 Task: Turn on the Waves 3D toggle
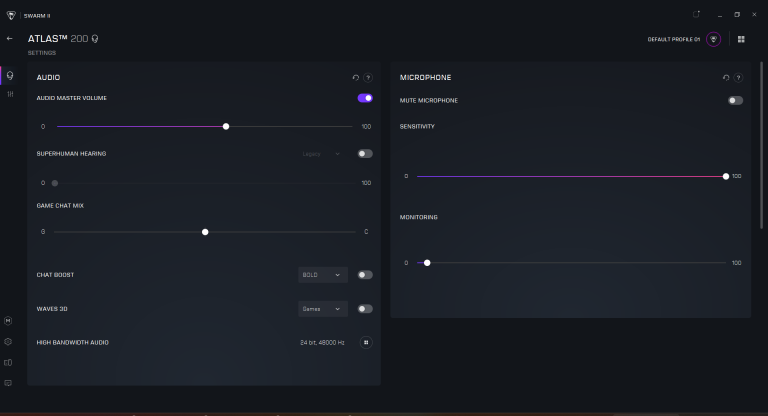coord(365,309)
